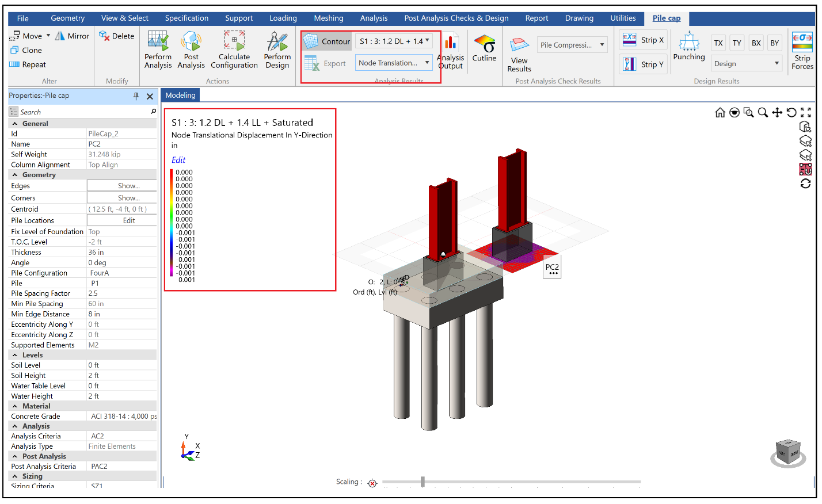The image size is (822, 504).
Task: Open the Meshing ribbon tab
Action: [x=329, y=18]
